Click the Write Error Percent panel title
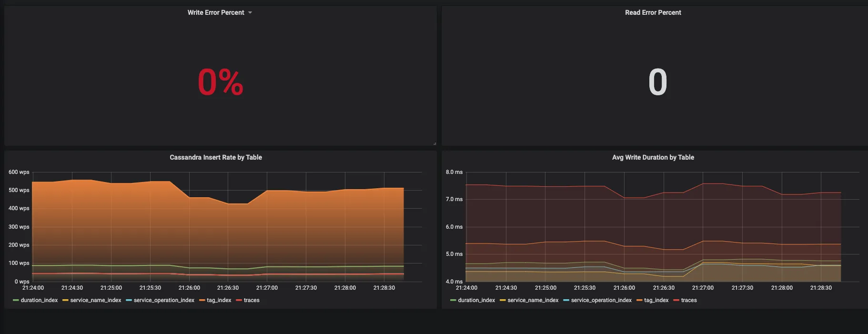The image size is (868, 334). click(x=216, y=12)
